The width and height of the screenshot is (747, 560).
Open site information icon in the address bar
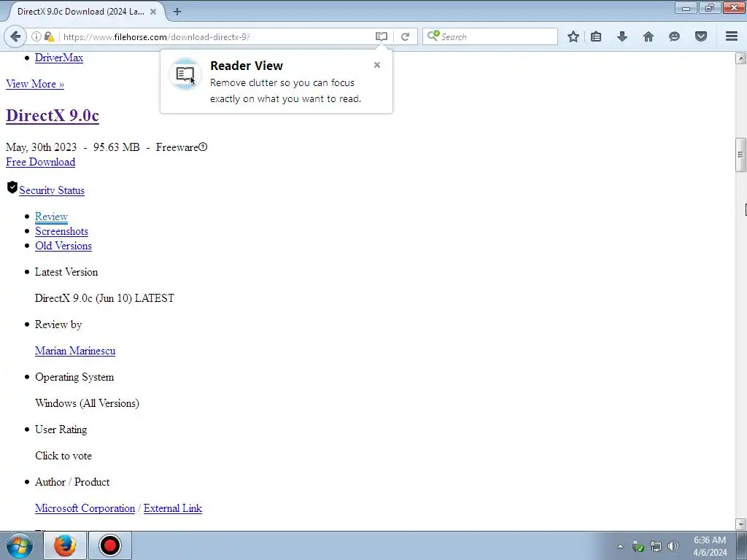tap(36, 36)
